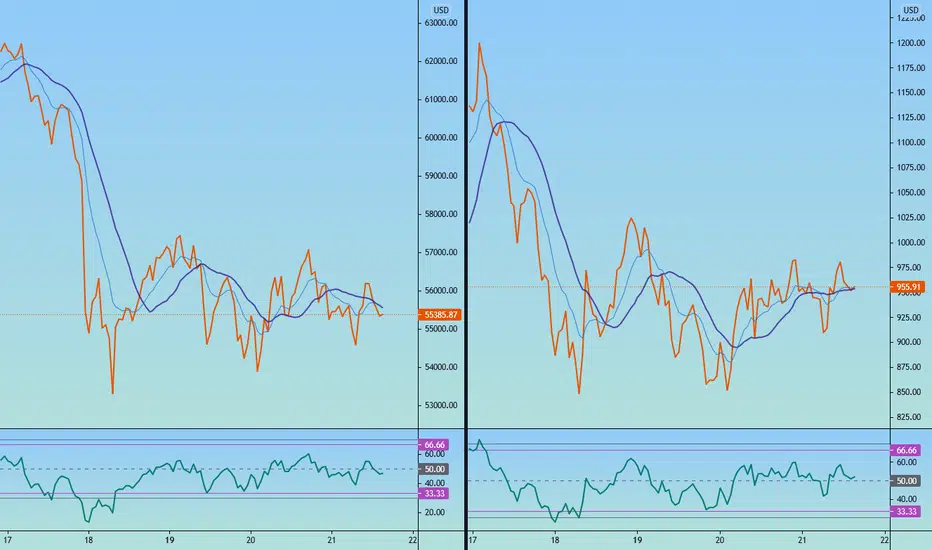Click the 925.00 axis label
Image resolution: width=932 pixels, height=550 pixels.
point(911,318)
